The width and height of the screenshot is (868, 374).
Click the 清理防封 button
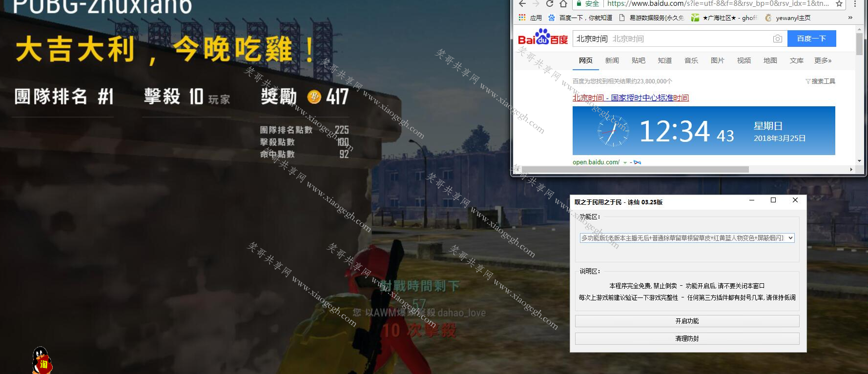pyautogui.click(x=687, y=338)
